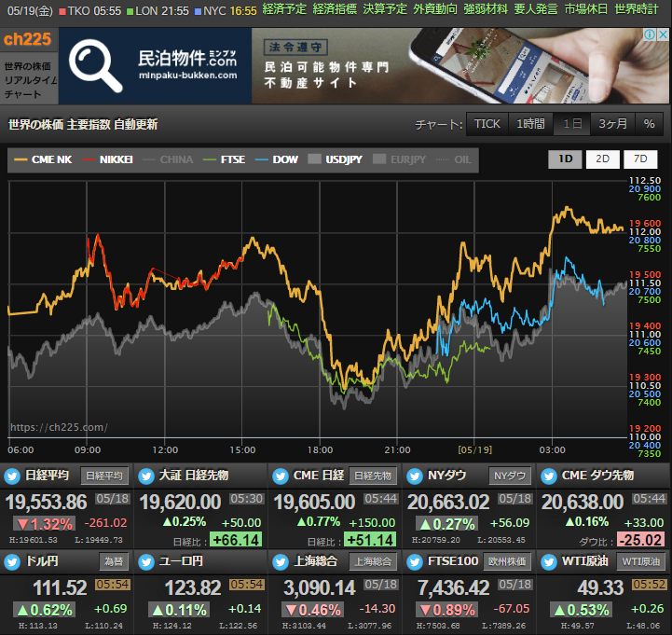672x635 pixels.
Task: Open 決算予定 in top menu
Action: [x=385, y=9]
